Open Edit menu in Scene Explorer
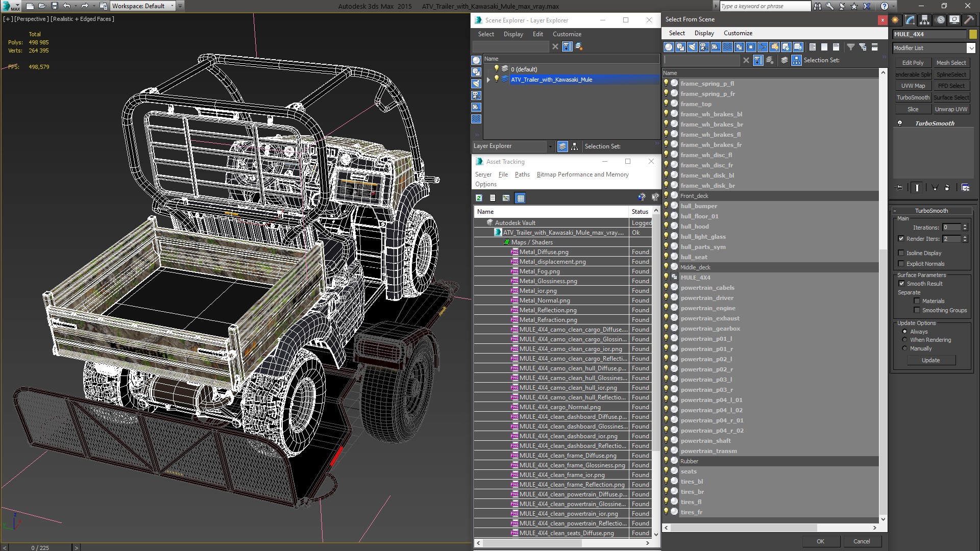Viewport: 980px width, 551px height. pyautogui.click(x=537, y=34)
